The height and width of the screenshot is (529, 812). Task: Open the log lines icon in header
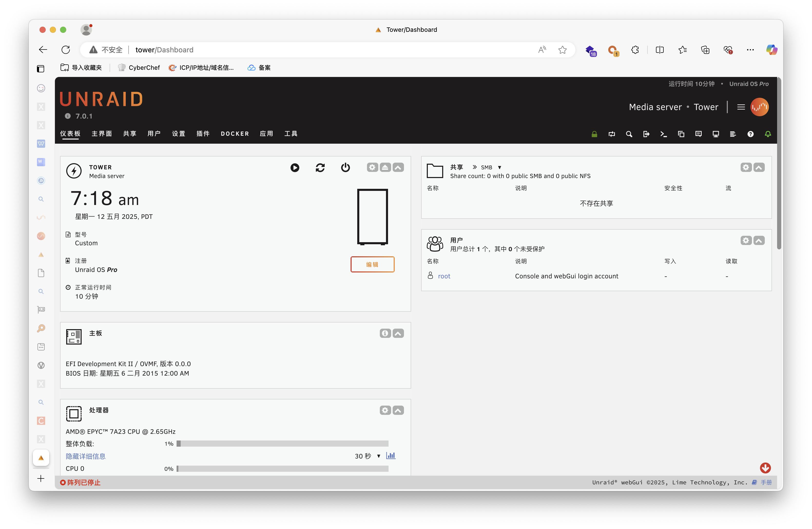733,134
